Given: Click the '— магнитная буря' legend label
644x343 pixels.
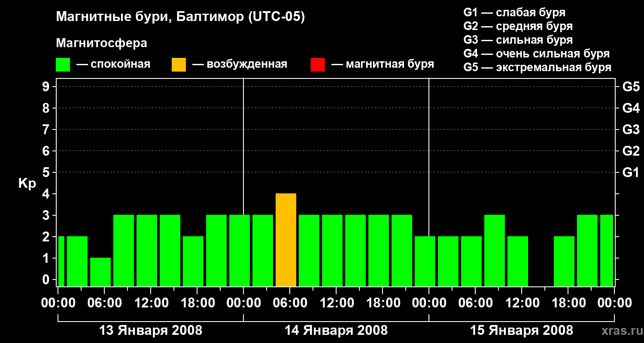Looking at the screenshot, I should click(383, 64).
